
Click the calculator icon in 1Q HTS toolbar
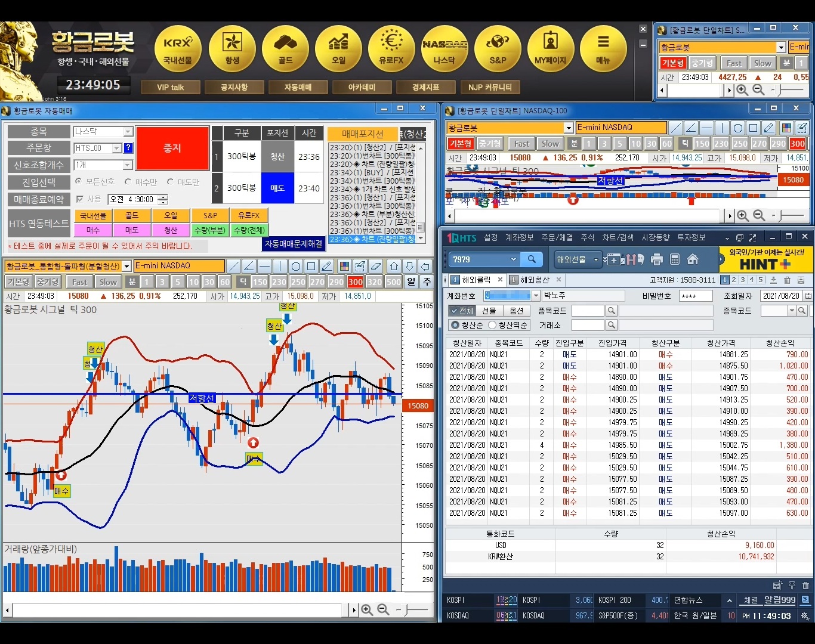coord(675,259)
